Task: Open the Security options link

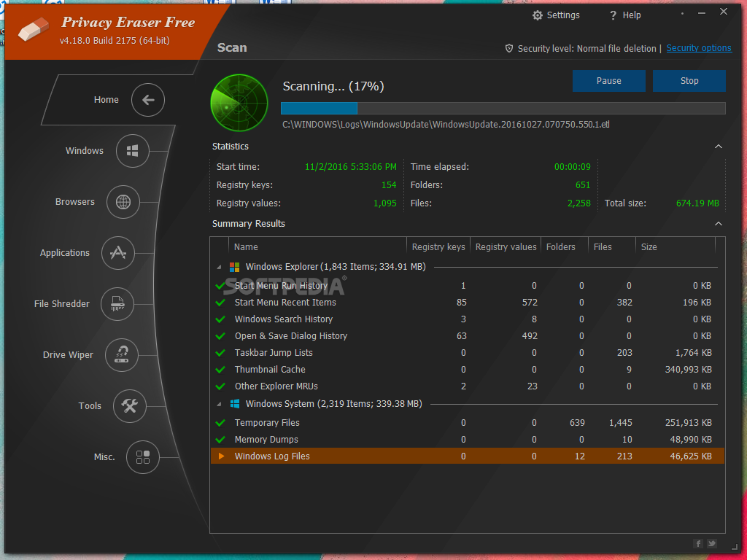Action: 699,48
